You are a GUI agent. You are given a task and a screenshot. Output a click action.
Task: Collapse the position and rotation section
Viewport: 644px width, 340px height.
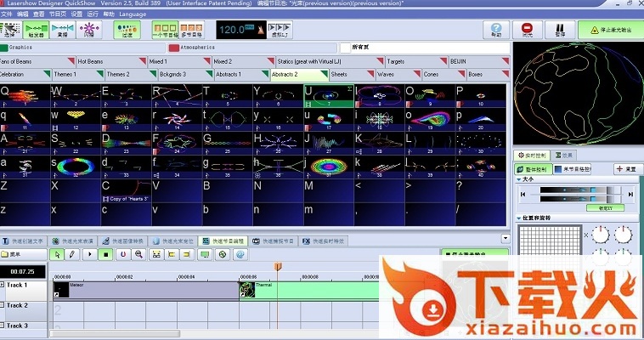(x=519, y=218)
